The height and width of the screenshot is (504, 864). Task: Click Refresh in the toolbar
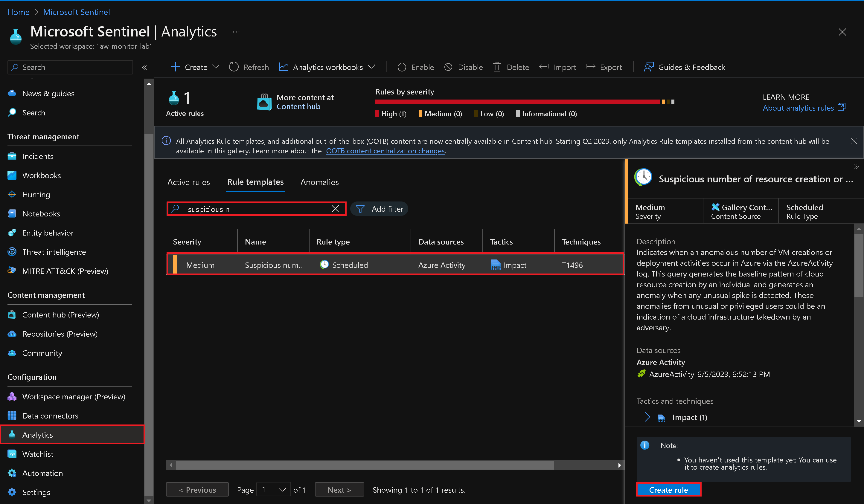pyautogui.click(x=249, y=67)
